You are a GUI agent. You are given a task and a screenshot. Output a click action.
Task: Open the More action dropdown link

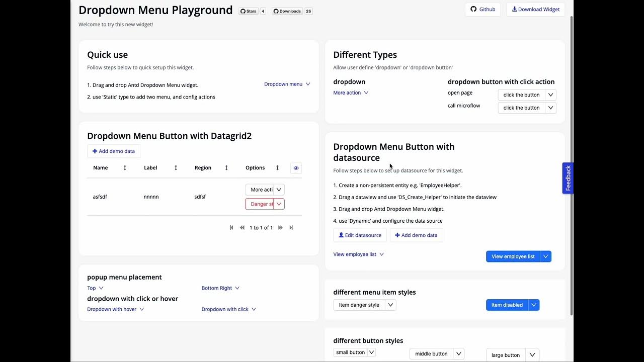click(351, 93)
